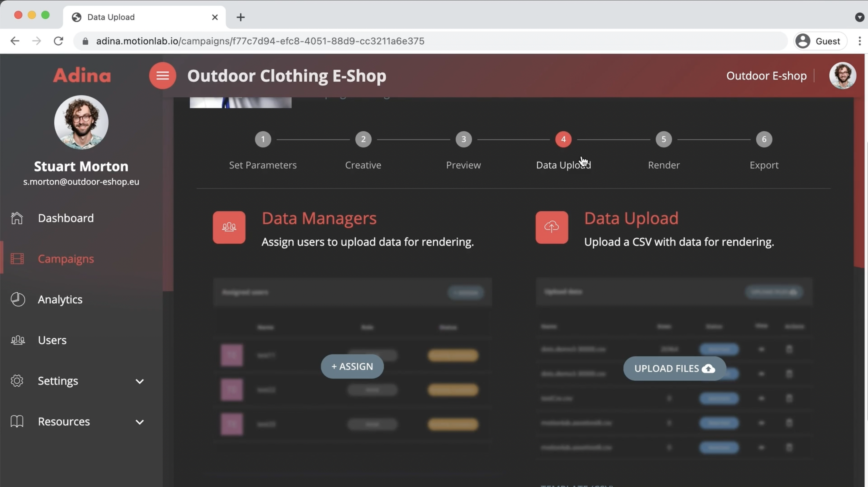The image size is (868, 487).
Task: Click the Resources book icon
Action: pyautogui.click(x=17, y=421)
